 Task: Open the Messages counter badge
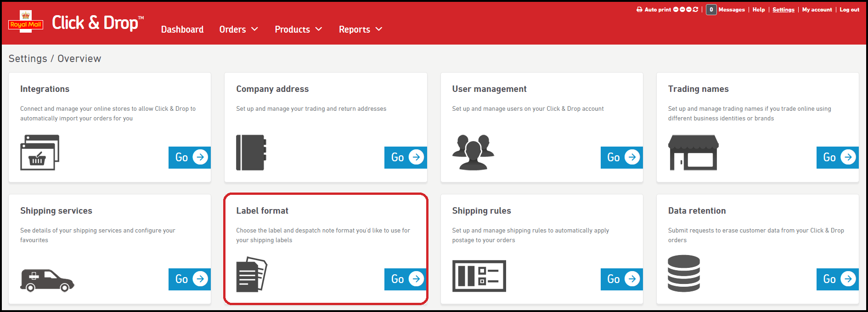pyautogui.click(x=711, y=10)
